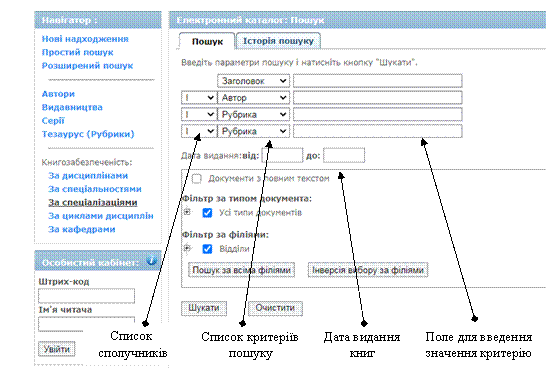Click the Дата видання 'від' field

(282, 156)
